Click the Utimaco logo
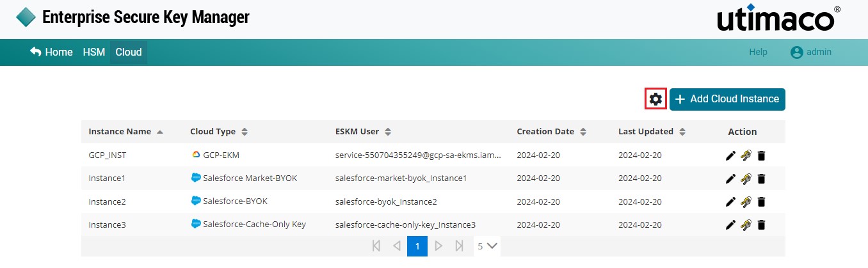The height and width of the screenshot is (268, 868). pyautogui.click(x=778, y=19)
